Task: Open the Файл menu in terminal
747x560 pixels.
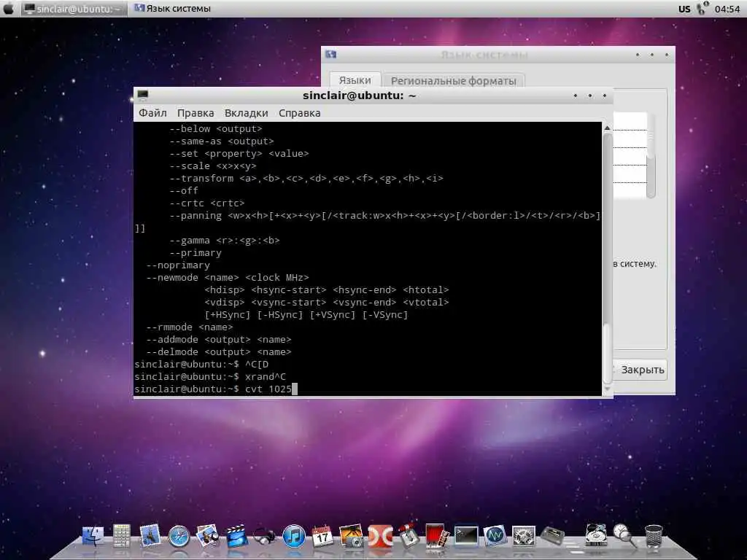Action: pyautogui.click(x=152, y=113)
